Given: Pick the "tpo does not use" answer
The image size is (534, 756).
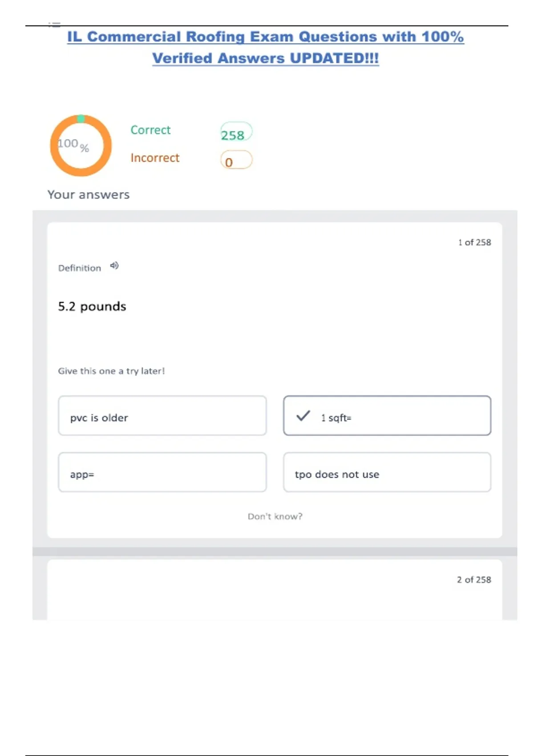Looking at the screenshot, I should (x=387, y=472).
